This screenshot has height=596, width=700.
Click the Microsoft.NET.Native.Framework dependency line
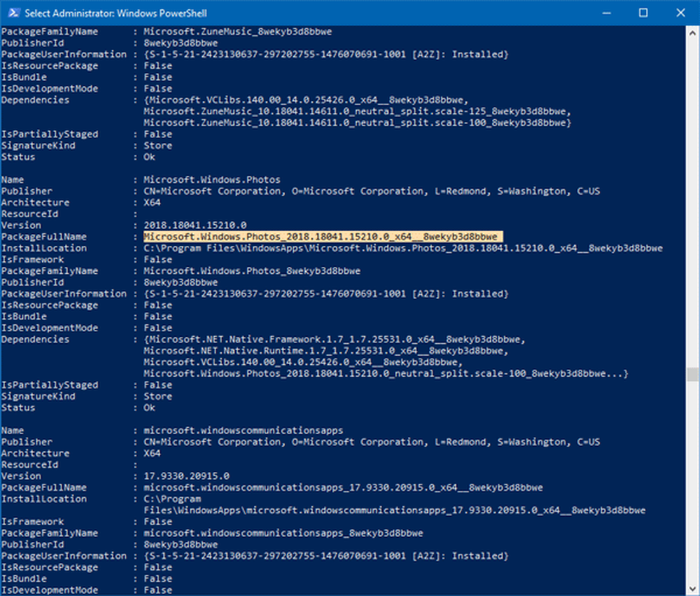pyautogui.click(x=332, y=340)
